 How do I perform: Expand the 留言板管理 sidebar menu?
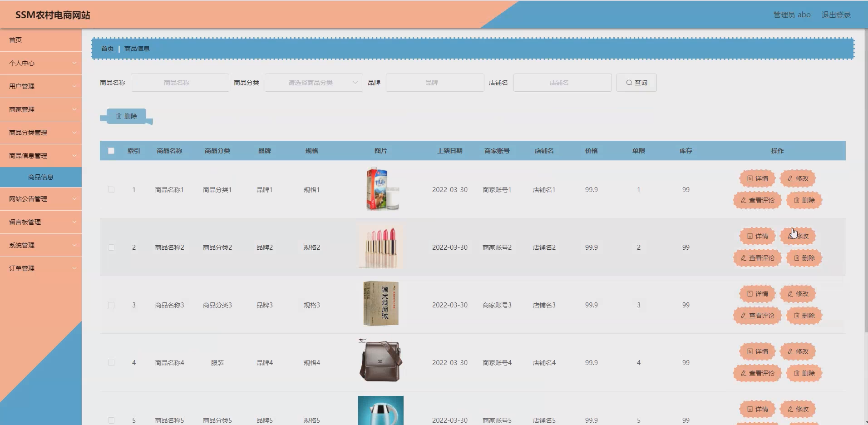(41, 222)
